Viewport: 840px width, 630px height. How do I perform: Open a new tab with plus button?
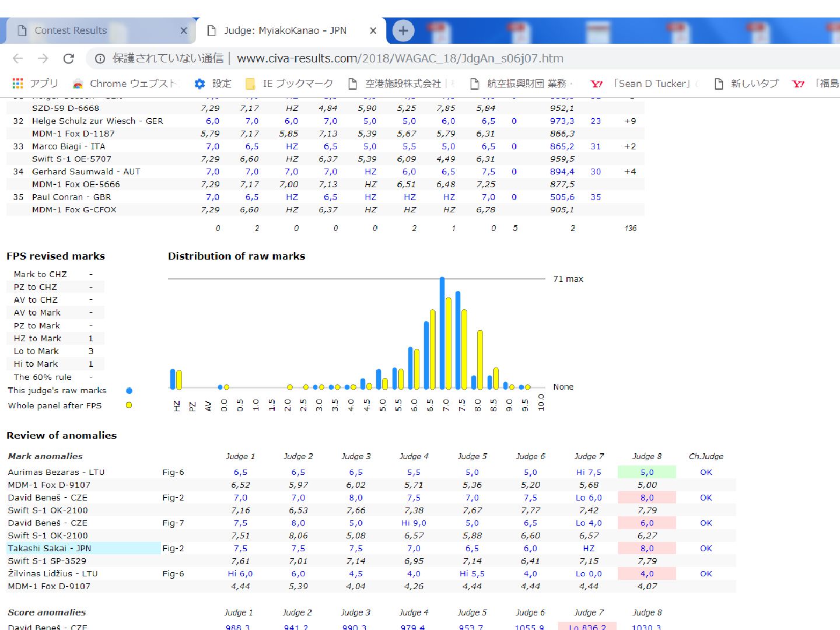click(x=403, y=30)
